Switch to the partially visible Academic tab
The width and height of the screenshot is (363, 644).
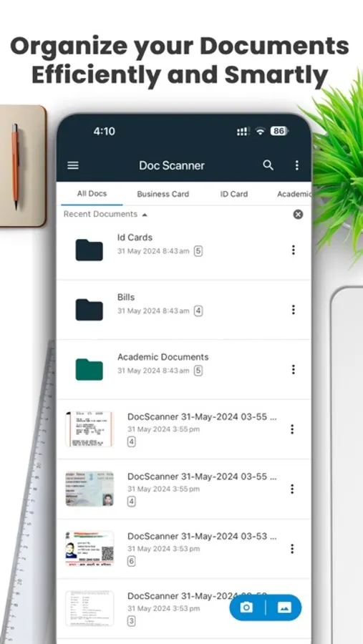tap(294, 194)
